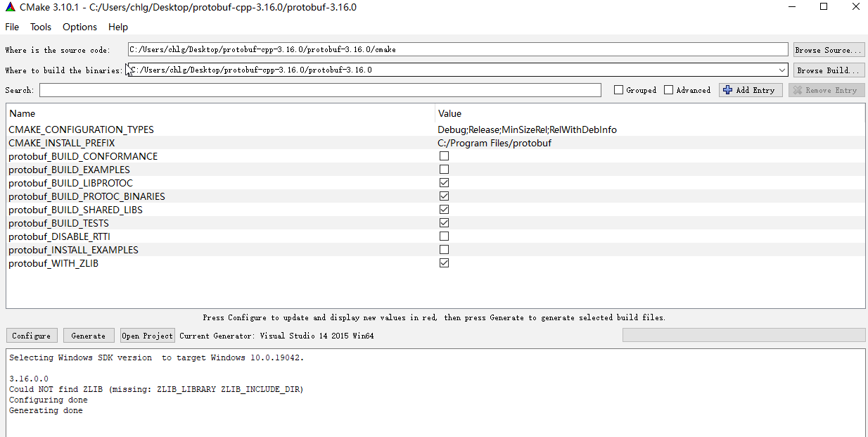Open the Options menu
This screenshot has height=437, width=868.
point(79,27)
